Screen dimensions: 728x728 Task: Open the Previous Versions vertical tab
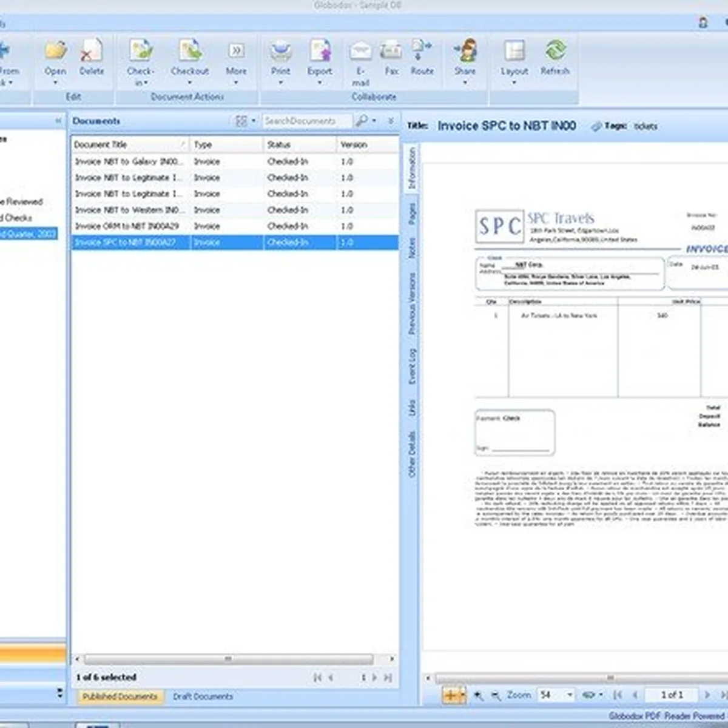point(413,303)
